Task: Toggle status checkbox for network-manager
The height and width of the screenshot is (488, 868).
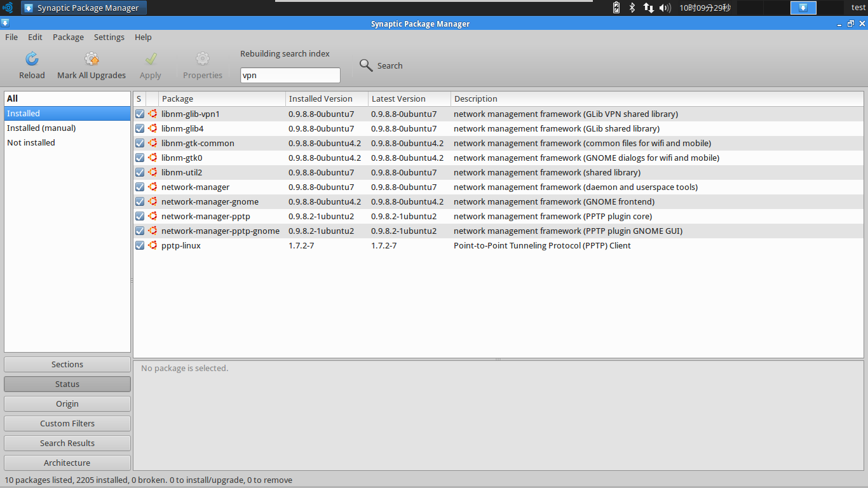Action: tap(140, 187)
